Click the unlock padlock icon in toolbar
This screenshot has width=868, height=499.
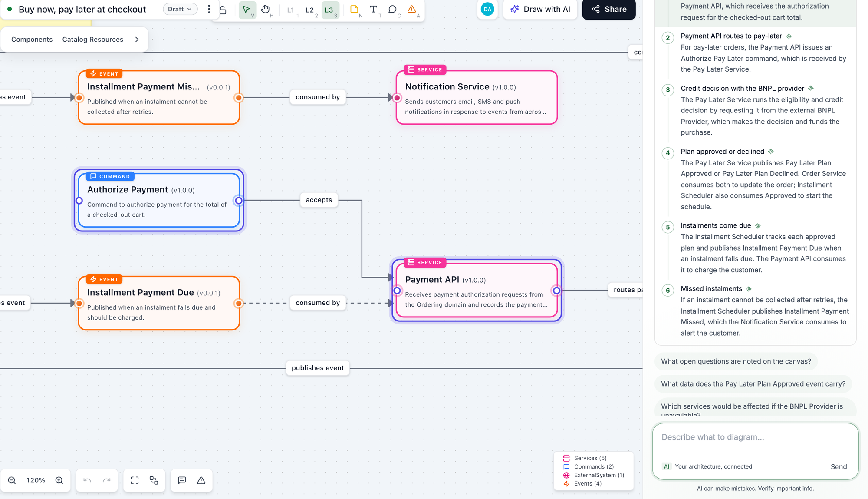[223, 10]
